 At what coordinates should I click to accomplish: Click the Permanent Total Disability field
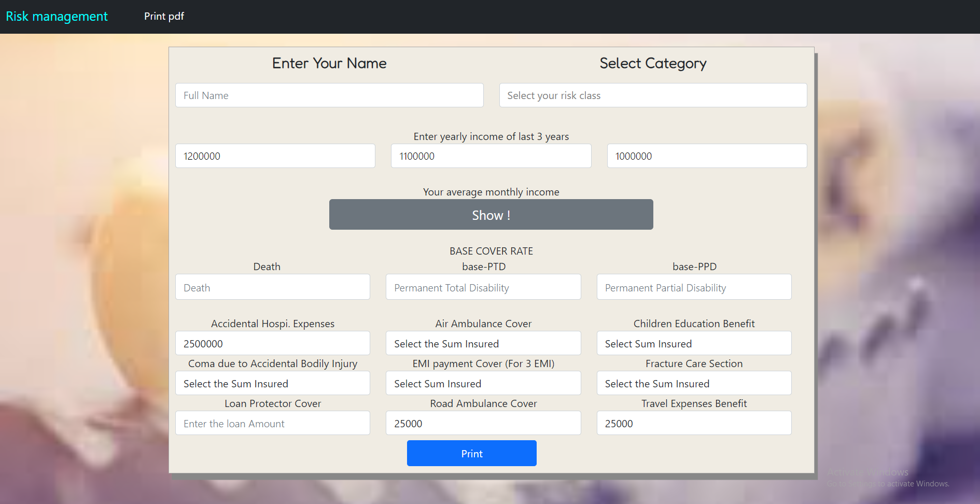click(x=483, y=287)
